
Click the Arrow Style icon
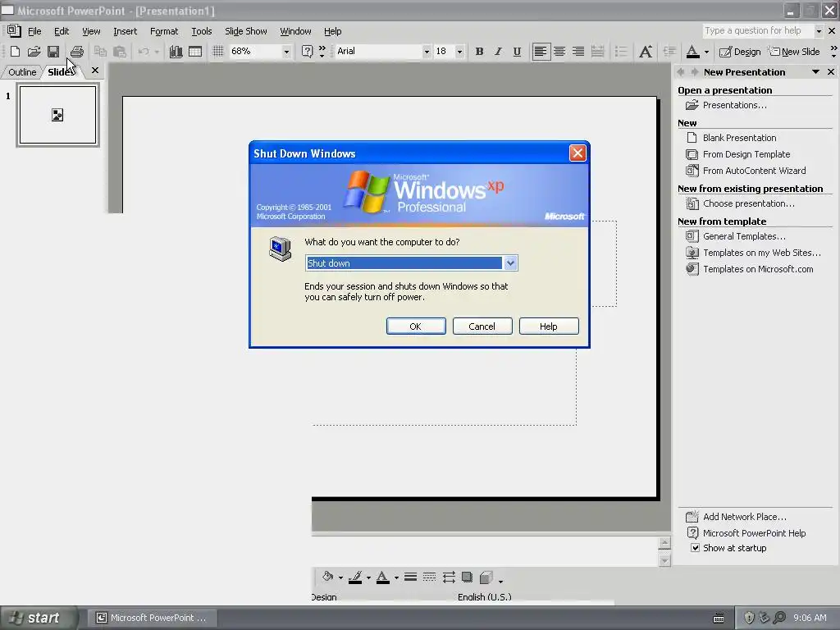[x=449, y=577]
